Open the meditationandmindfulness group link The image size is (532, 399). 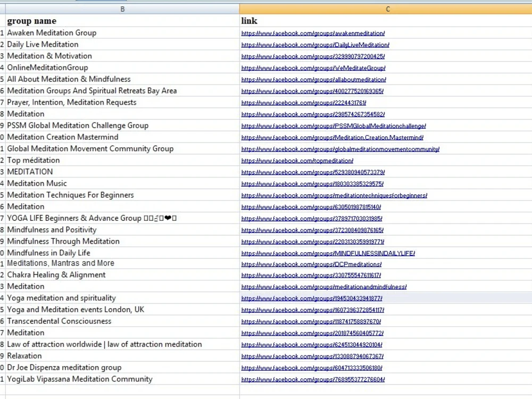click(324, 287)
